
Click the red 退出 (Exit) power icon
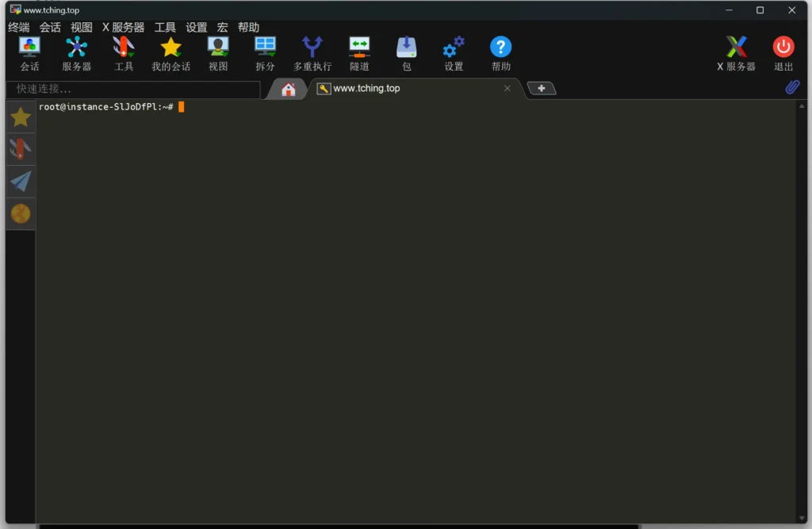point(783,53)
